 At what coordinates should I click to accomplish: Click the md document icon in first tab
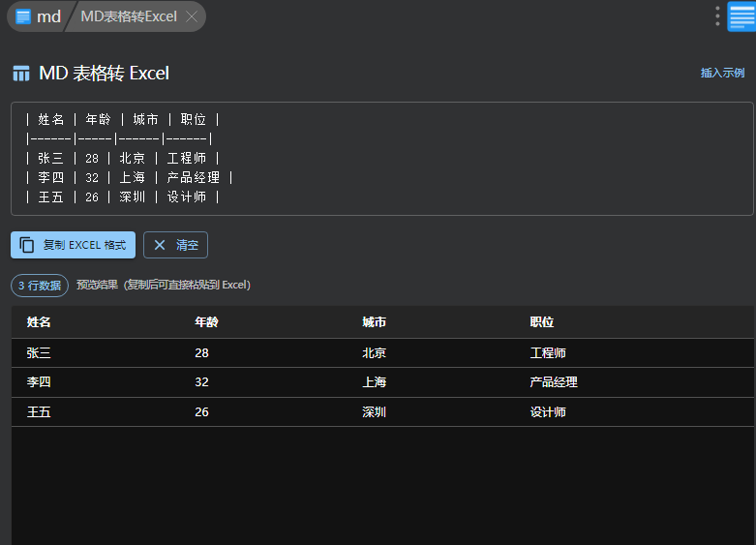[23, 16]
